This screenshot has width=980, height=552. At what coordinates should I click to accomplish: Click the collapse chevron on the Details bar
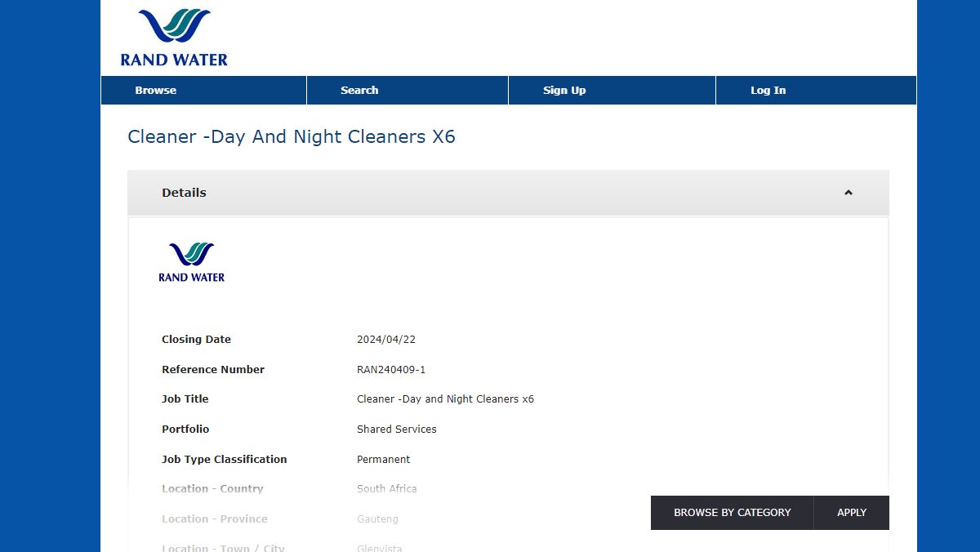pos(848,193)
